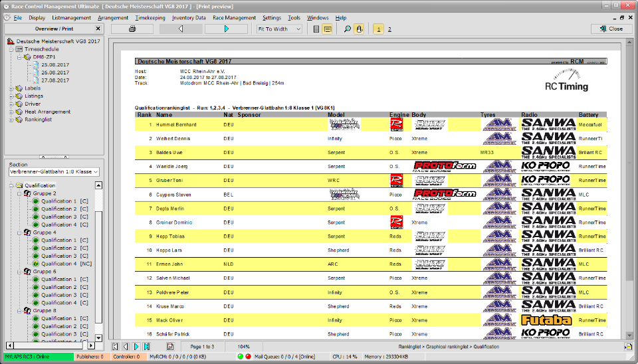
Task: Click the preview scrollbar down arrow
Action: pos(629,335)
